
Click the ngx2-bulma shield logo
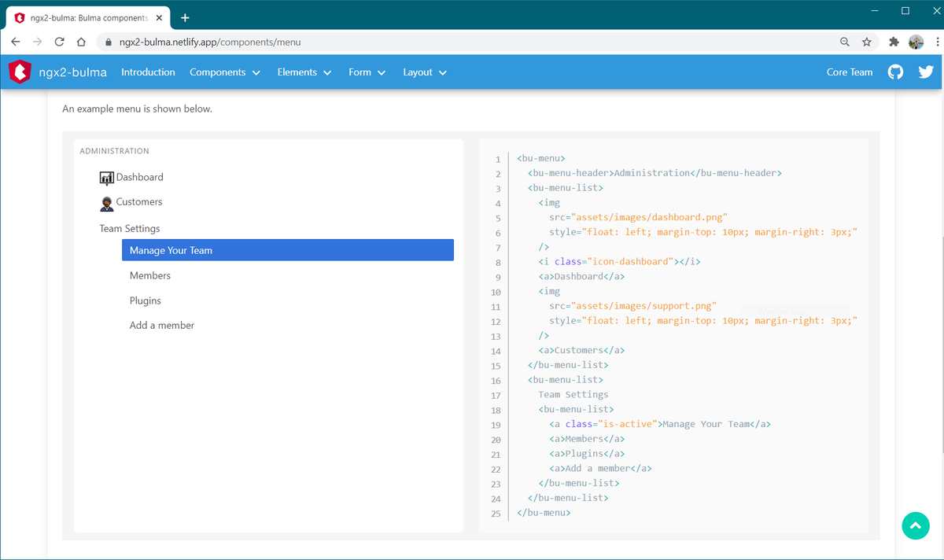pyautogui.click(x=20, y=72)
